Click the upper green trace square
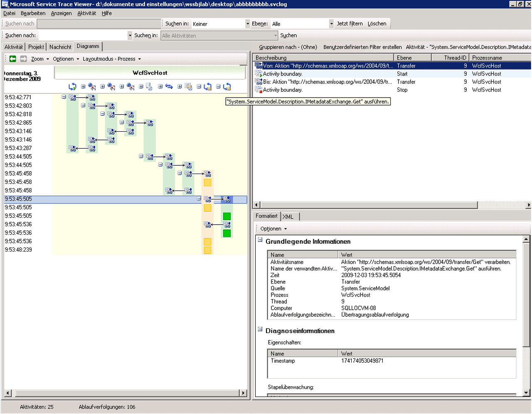This screenshot has height=414, width=532. click(227, 216)
